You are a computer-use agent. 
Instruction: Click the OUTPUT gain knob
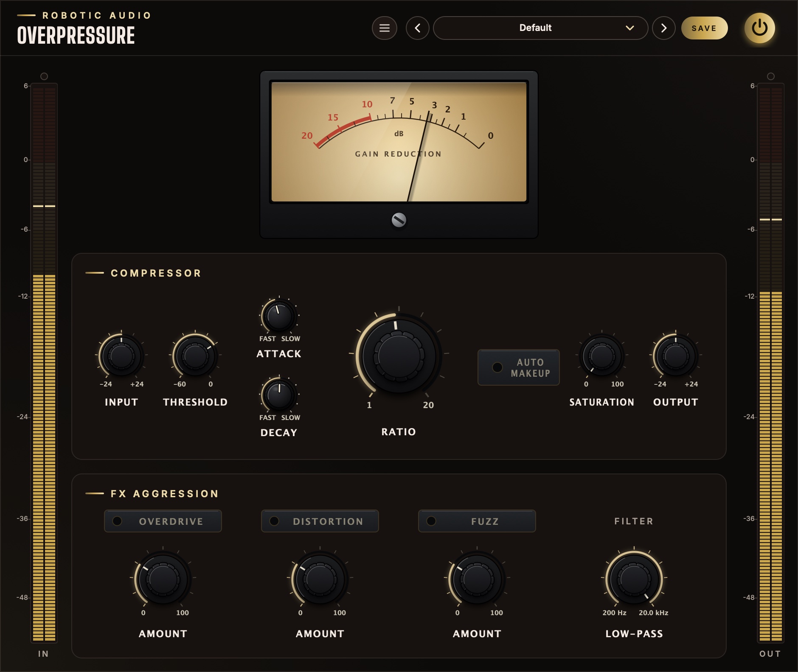click(x=676, y=356)
